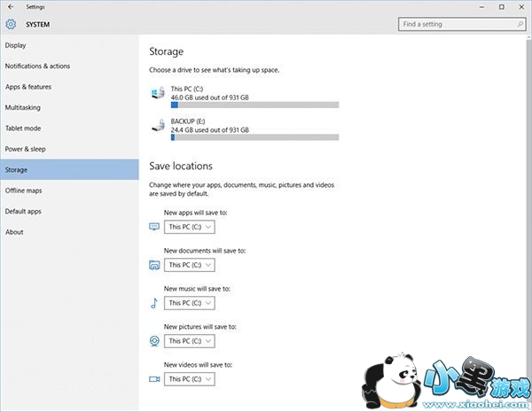The width and height of the screenshot is (532, 412).
Task: Open the New documents save location dropdown
Action: [x=190, y=265]
